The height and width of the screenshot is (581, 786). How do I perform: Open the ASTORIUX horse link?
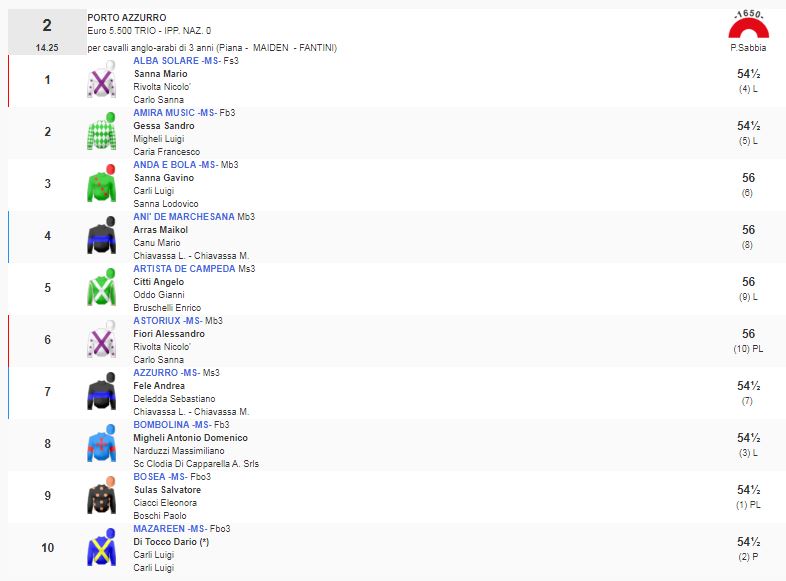tap(157, 321)
